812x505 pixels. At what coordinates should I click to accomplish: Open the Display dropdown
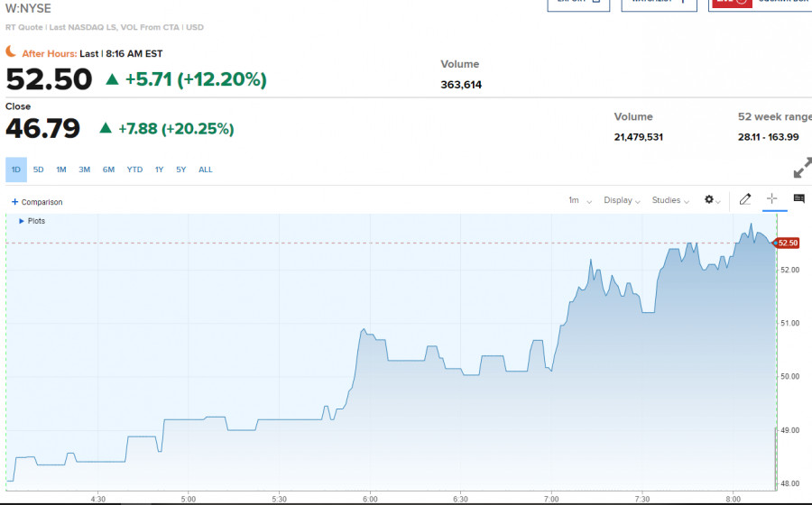point(622,200)
